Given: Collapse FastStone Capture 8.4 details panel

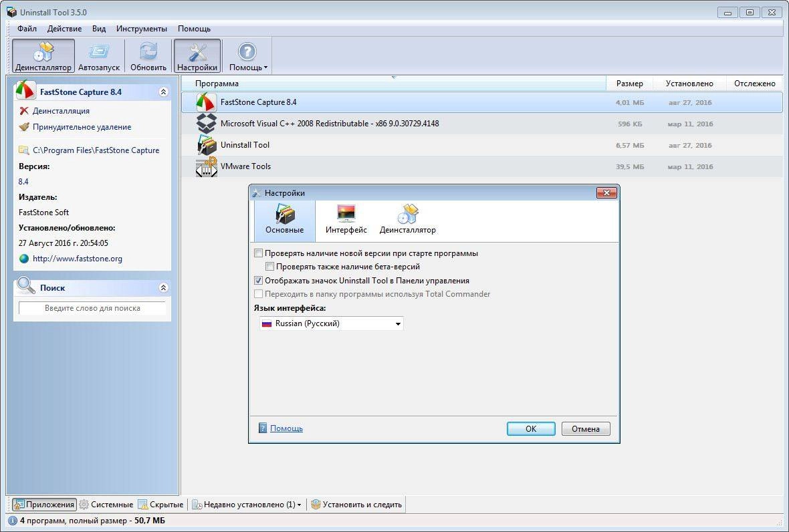Looking at the screenshot, I should [x=163, y=92].
